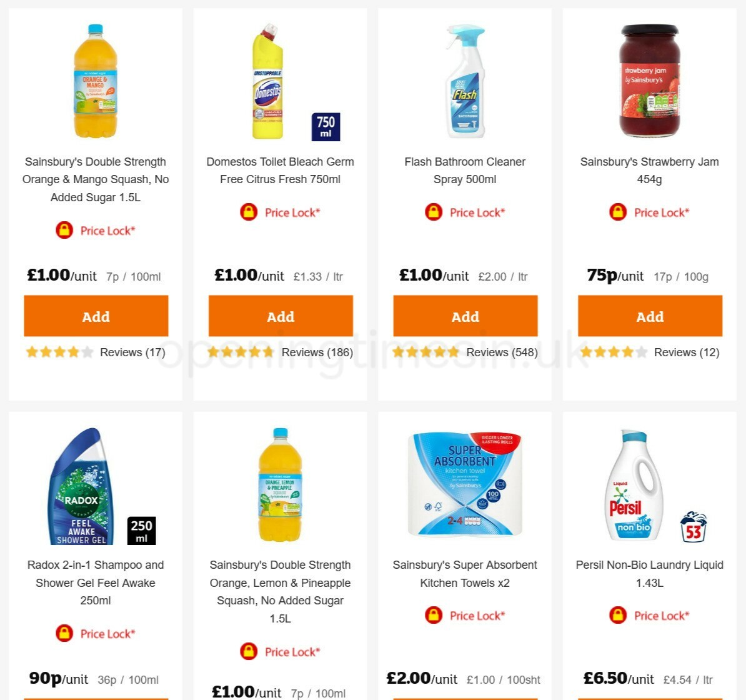Screen dimensions: 746x700
Task: Click the Radox 2-in-1 Shampoo product title
Action: (96, 582)
